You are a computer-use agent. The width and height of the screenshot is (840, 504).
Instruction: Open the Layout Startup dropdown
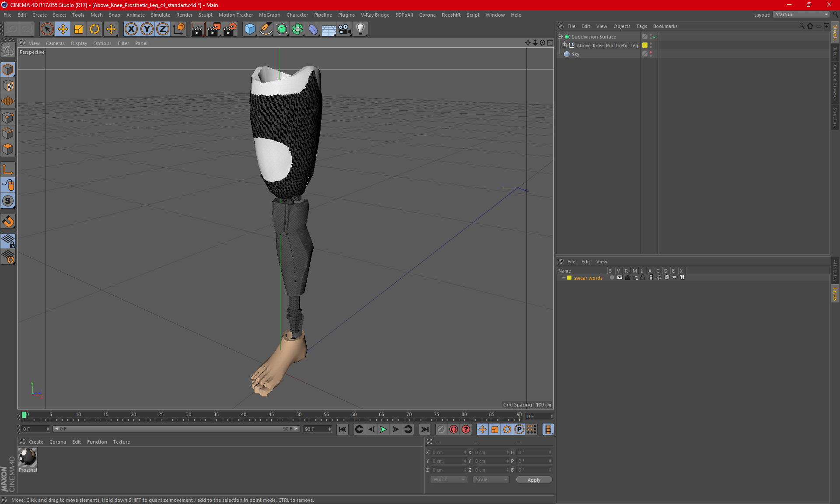click(x=801, y=14)
